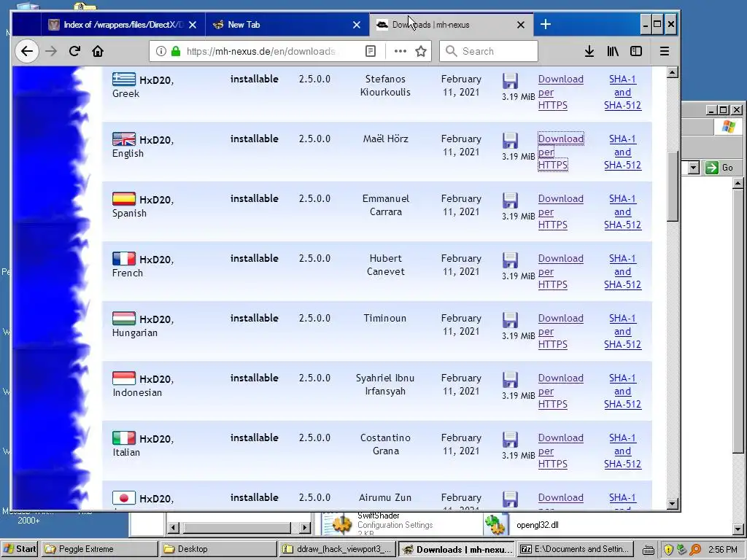The width and height of the screenshot is (747, 560).
Task: Open SHA-1 and SHA-512 for English
Action: tap(623, 152)
